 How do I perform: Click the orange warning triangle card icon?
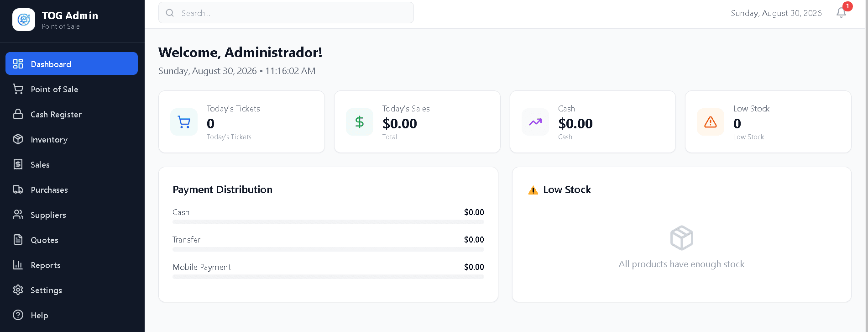pyautogui.click(x=711, y=122)
